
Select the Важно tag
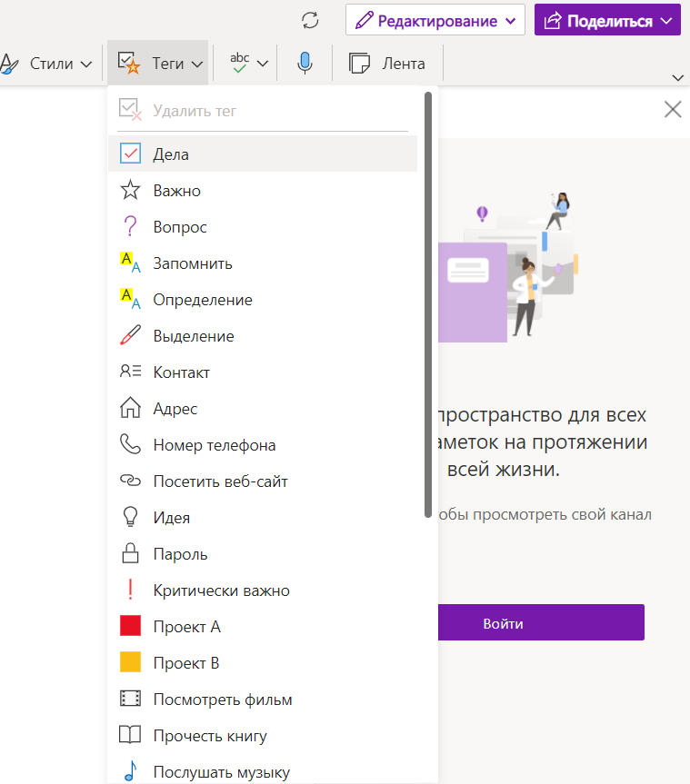pyautogui.click(x=263, y=191)
